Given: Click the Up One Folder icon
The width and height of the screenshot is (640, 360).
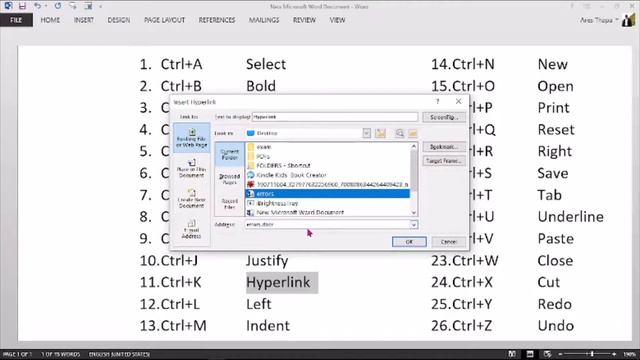Looking at the screenshot, I should tap(380, 133).
